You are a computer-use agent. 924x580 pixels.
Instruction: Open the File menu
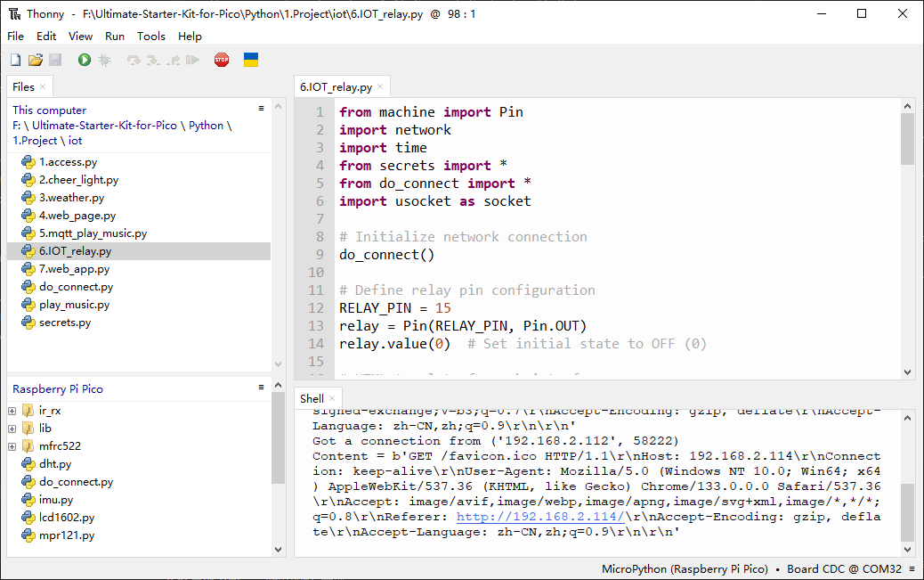tap(16, 36)
